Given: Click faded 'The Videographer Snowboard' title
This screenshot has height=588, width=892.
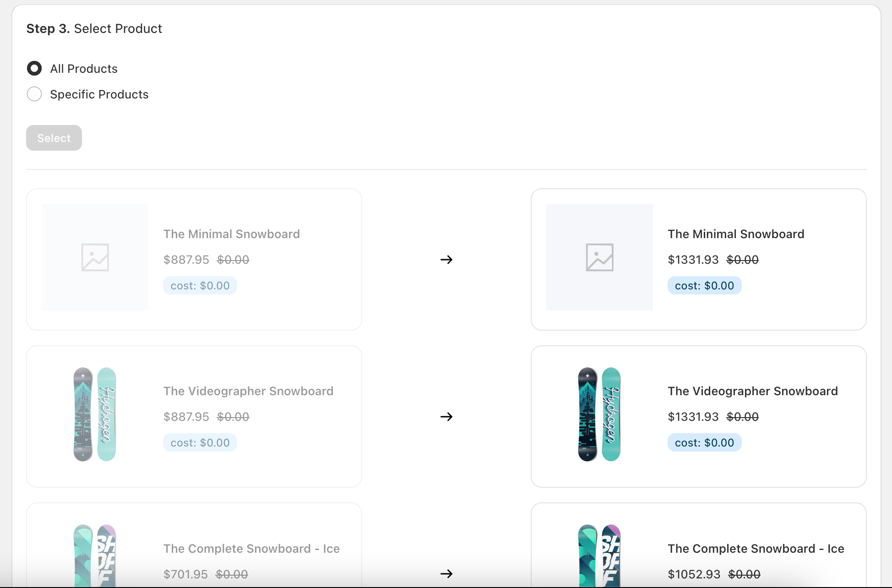Looking at the screenshot, I should 248,391.
